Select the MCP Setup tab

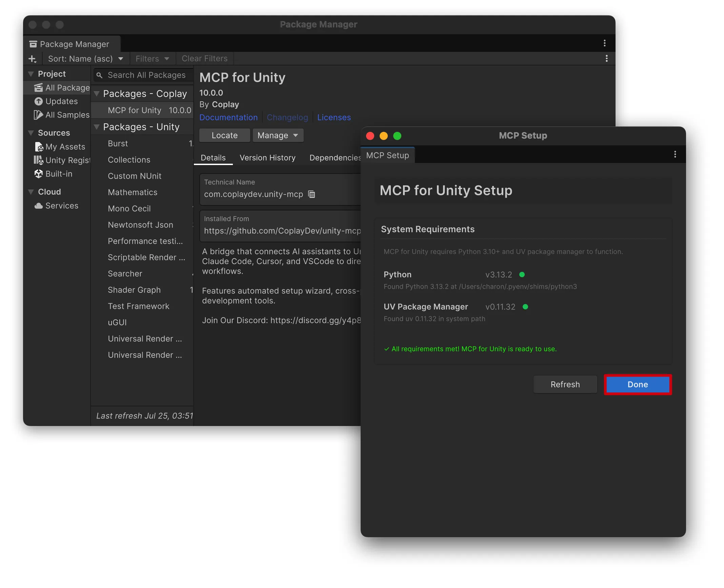(387, 155)
